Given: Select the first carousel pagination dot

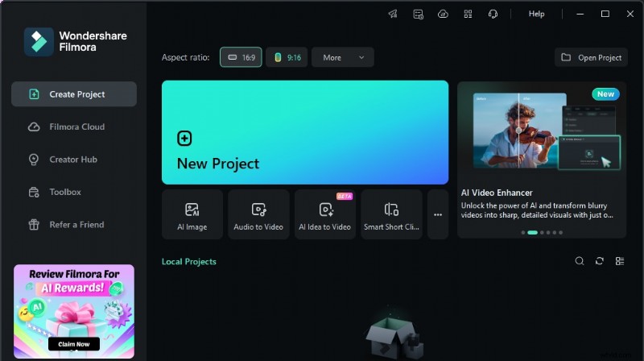Looking at the screenshot, I should pos(522,232).
